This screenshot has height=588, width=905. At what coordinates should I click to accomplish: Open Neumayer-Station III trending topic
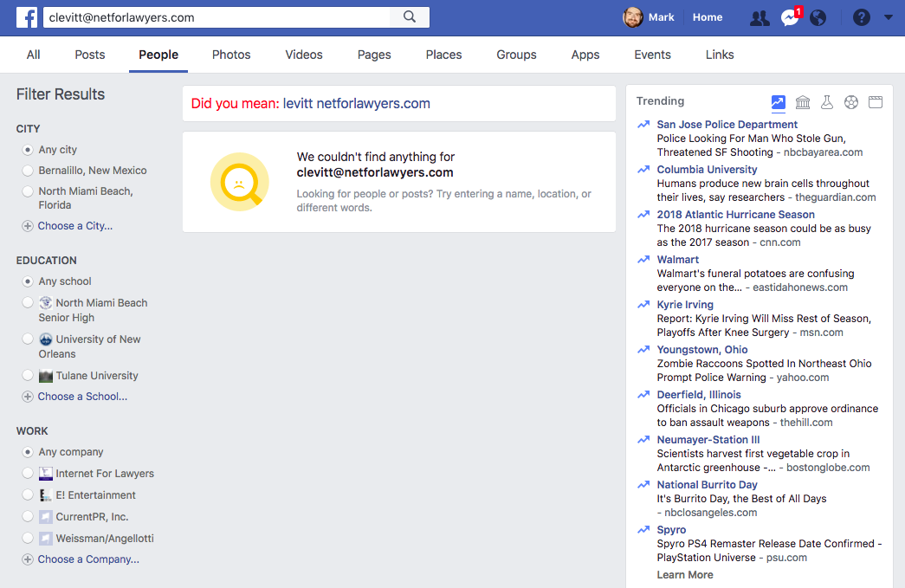pos(708,439)
